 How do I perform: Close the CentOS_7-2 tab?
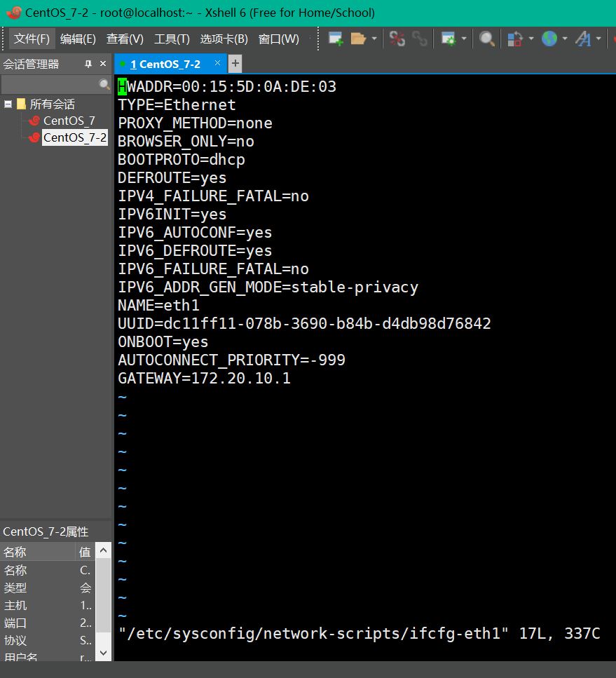pyautogui.click(x=217, y=63)
